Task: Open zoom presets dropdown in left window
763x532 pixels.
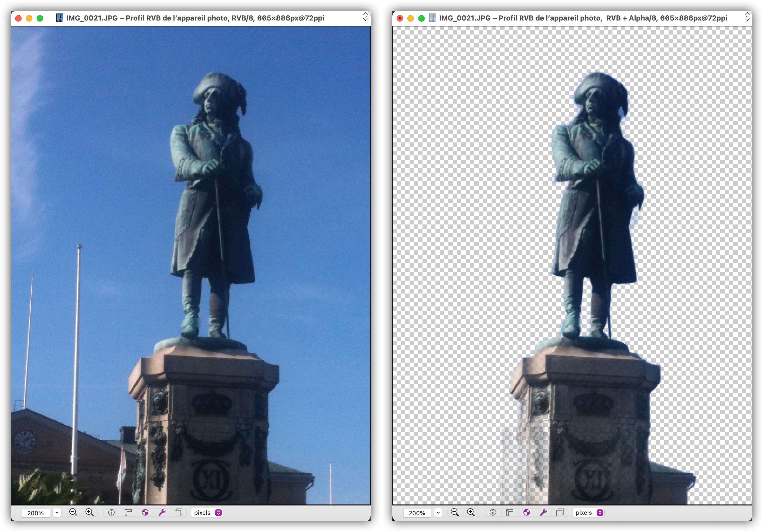Action: click(57, 513)
